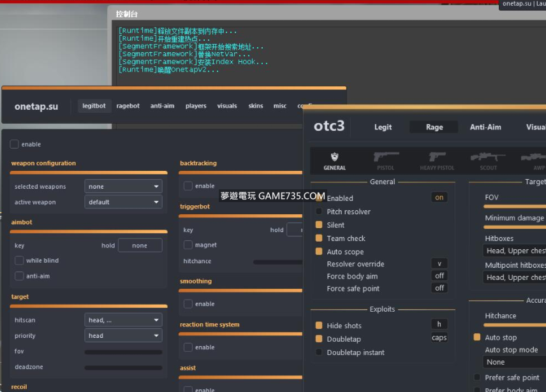Open the selected weapons dropdown
The image size is (546, 392).
pos(123,186)
